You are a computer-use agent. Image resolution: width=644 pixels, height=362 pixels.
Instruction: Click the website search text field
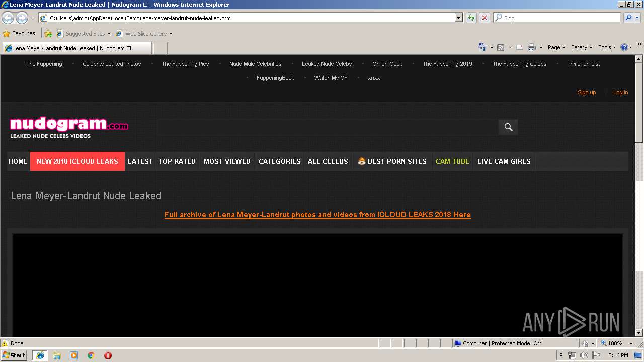[327, 127]
